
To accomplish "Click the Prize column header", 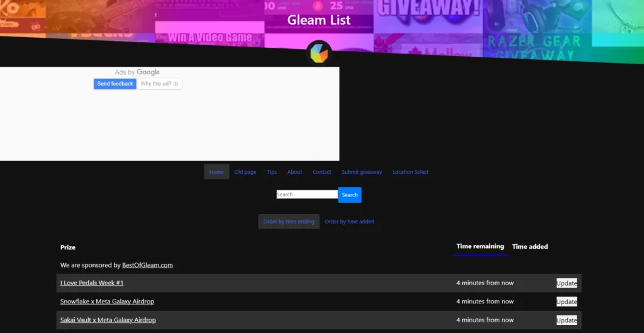I will pos(68,247).
